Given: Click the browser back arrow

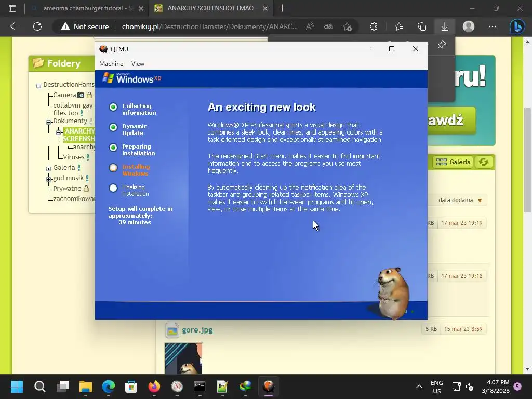Looking at the screenshot, I should 14,26.
